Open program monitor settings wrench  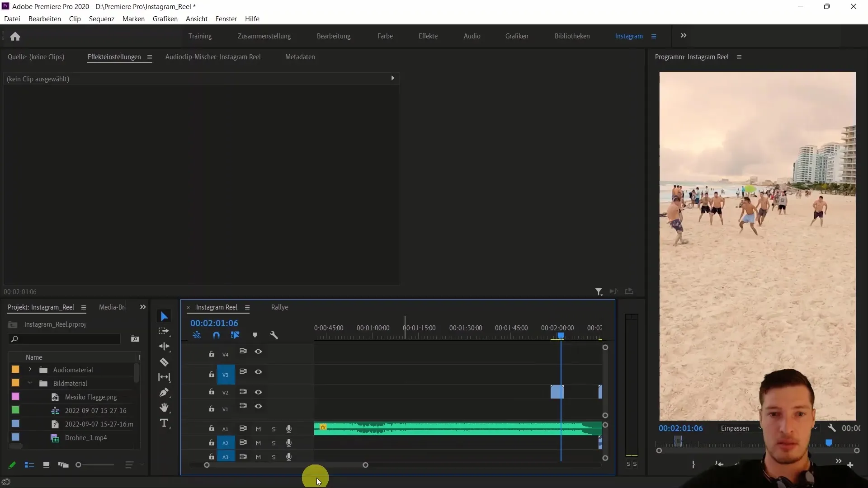(831, 428)
